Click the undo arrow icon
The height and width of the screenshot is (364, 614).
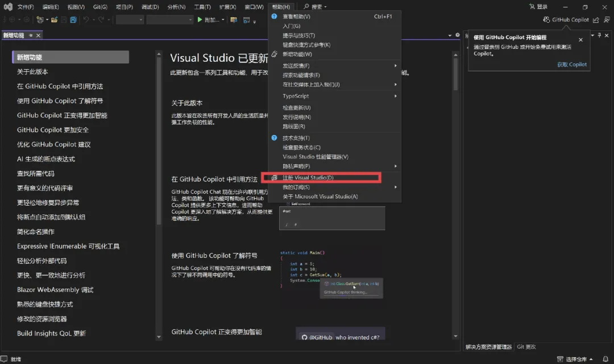(86, 19)
